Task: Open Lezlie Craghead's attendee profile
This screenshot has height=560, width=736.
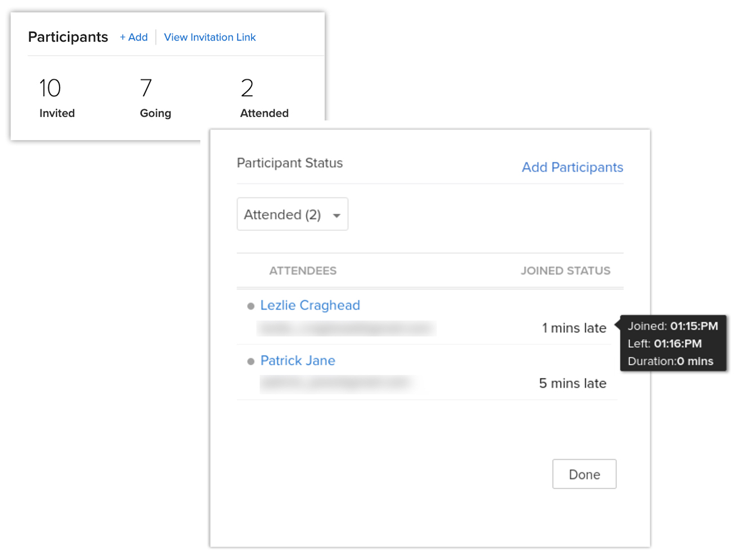Action: pyautogui.click(x=310, y=305)
